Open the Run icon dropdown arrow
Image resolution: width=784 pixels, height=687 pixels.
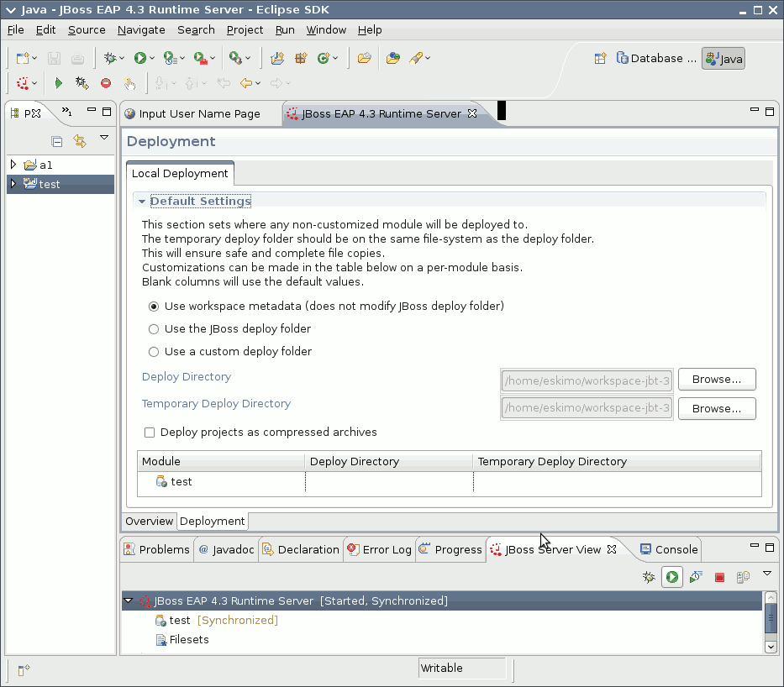point(152,59)
